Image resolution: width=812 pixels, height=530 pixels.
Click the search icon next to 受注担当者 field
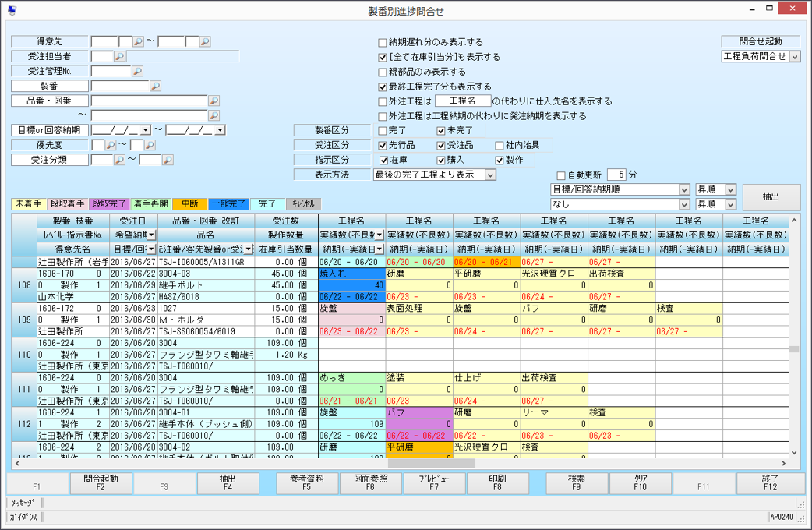click(x=119, y=56)
